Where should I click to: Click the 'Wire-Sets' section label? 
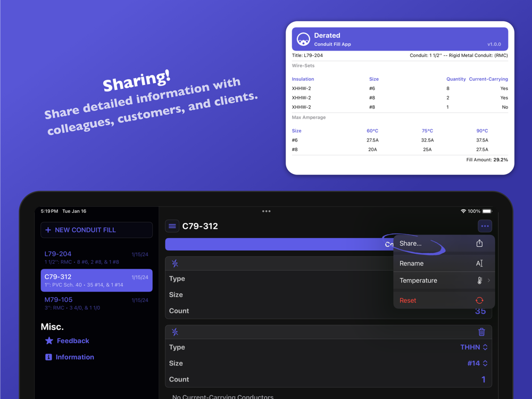(x=303, y=65)
